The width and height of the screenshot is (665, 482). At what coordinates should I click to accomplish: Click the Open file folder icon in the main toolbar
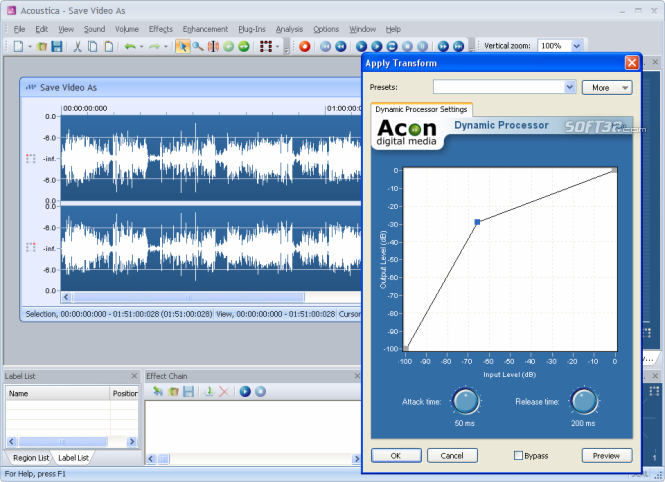tap(42, 46)
